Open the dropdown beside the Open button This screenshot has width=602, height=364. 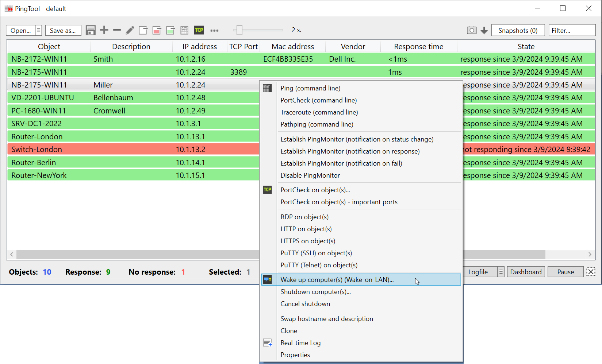click(x=38, y=30)
